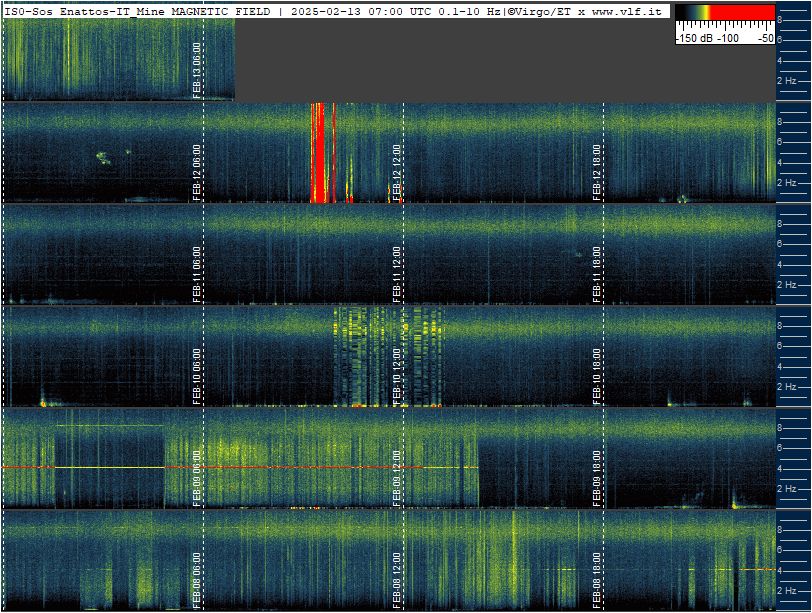Viewport: 812px width, 613px height.
Task: Click the FEB-08 18:00 time marker
Action: coord(597,580)
